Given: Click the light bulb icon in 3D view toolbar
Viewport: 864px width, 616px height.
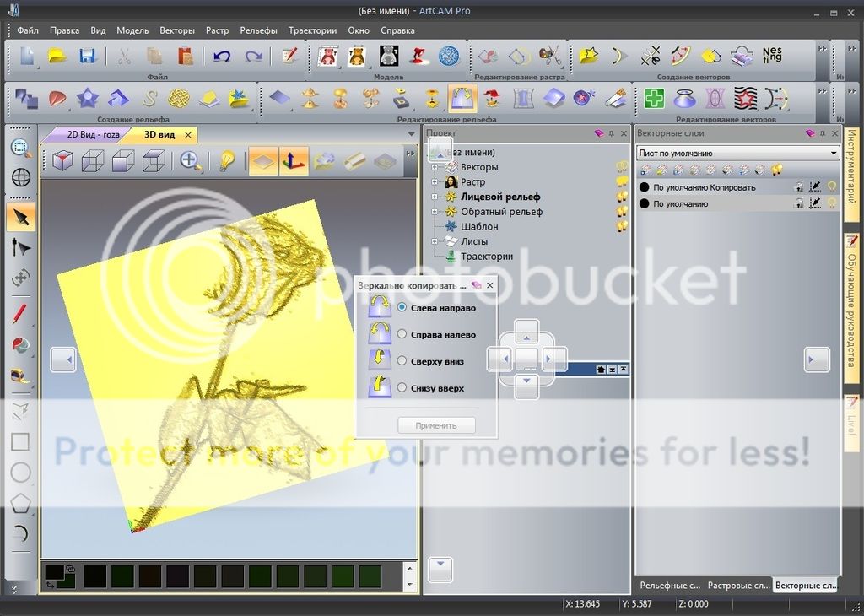Looking at the screenshot, I should (226, 160).
